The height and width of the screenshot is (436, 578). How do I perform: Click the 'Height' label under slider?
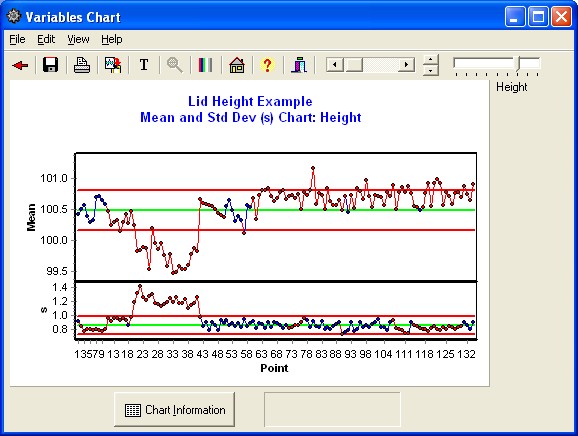click(x=512, y=87)
